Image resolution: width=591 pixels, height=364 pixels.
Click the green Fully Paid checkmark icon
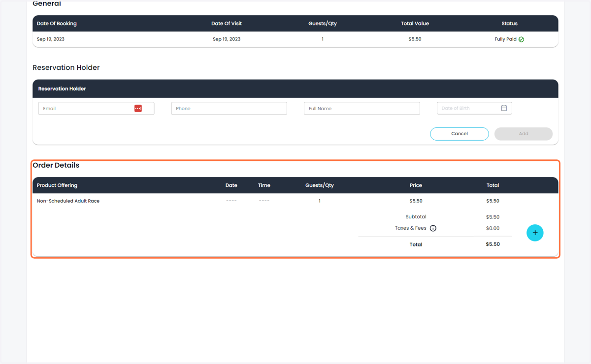521,39
